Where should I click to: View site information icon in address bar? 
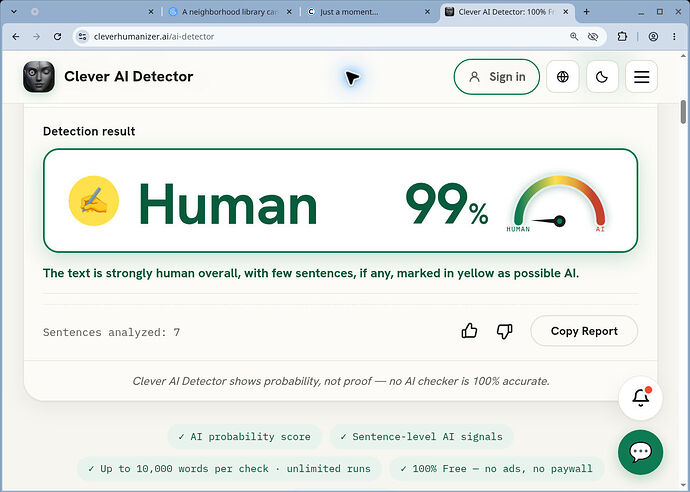pos(82,37)
